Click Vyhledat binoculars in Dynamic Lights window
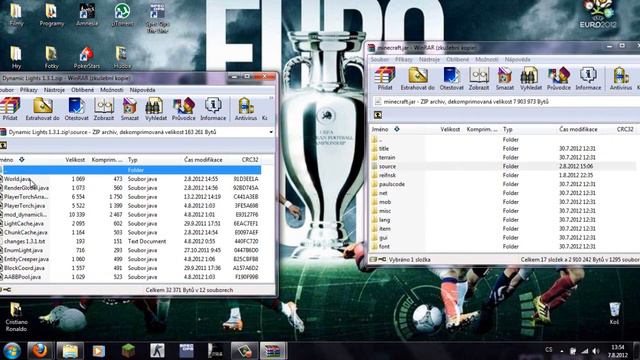 [156, 109]
